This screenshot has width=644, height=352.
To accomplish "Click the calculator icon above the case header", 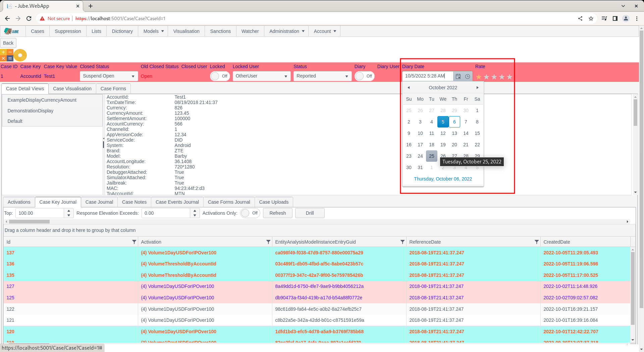I will (7, 55).
